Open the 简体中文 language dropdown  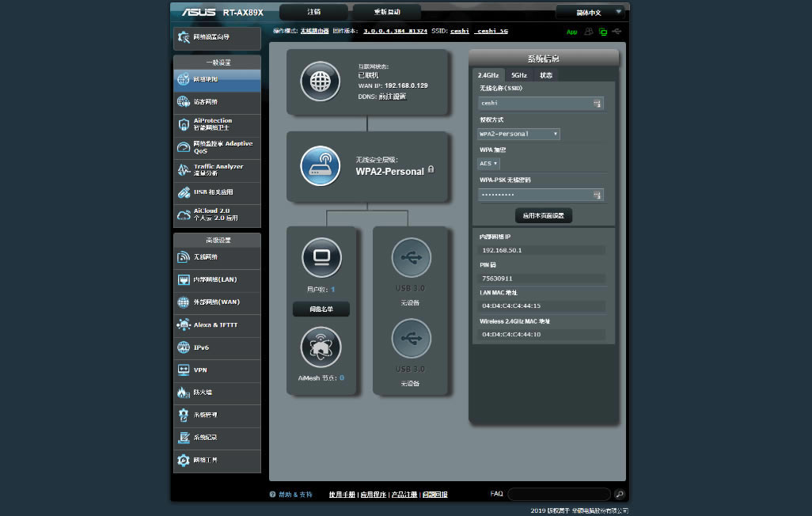[590, 12]
